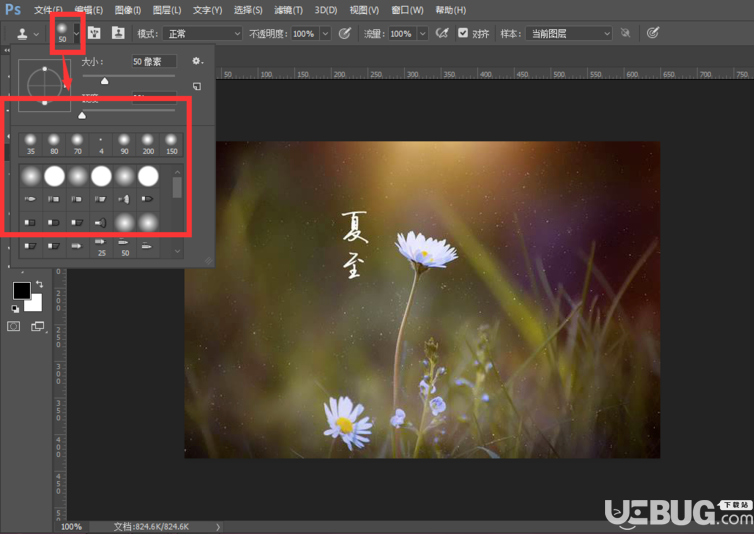754x534 pixels.
Task: Open the 图像(I) menu
Action: pos(128,10)
